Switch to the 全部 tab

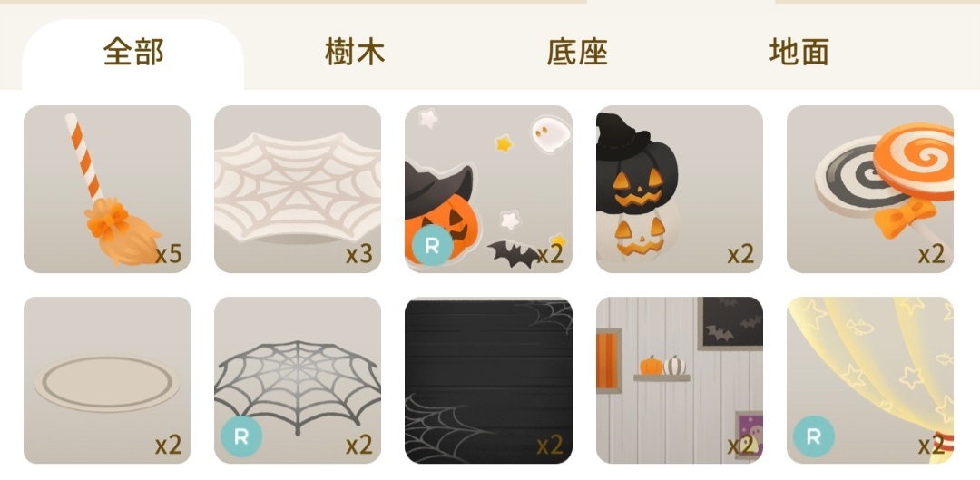coord(133,52)
